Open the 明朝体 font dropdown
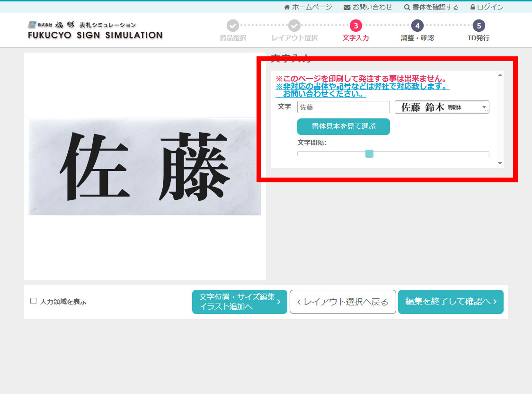The height and width of the screenshot is (394, 532). [442, 107]
